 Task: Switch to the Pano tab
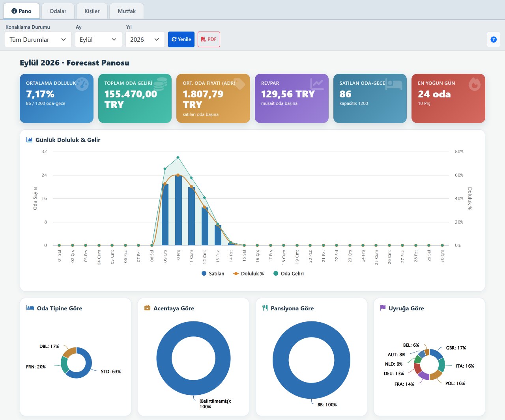pyautogui.click(x=21, y=11)
